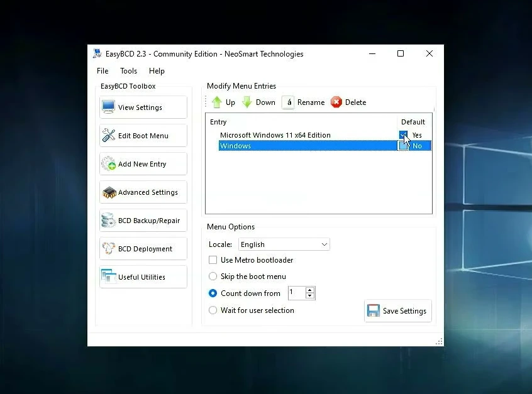This screenshot has width=532, height=394.
Task: Click the green Up arrow icon
Action: pos(217,102)
